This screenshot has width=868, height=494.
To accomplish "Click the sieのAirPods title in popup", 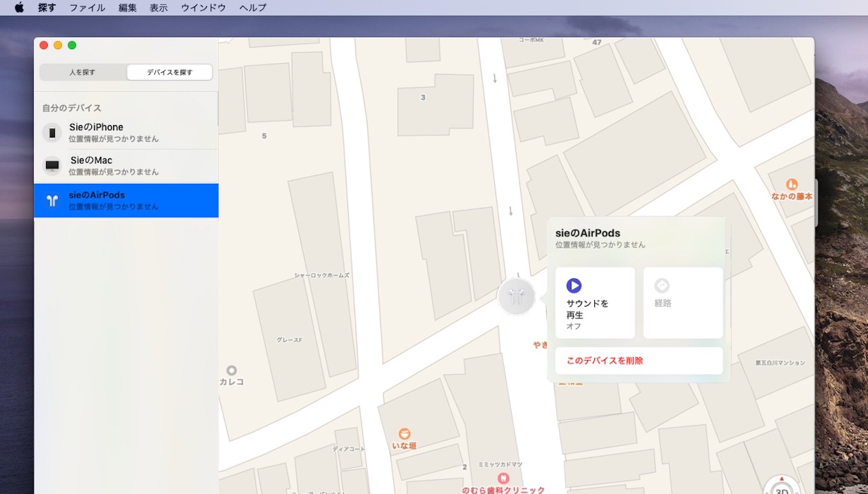I will [x=588, y=233].
